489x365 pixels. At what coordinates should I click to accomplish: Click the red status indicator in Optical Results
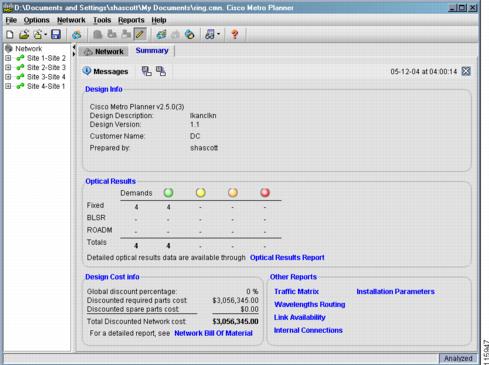[x=265, y=192]
